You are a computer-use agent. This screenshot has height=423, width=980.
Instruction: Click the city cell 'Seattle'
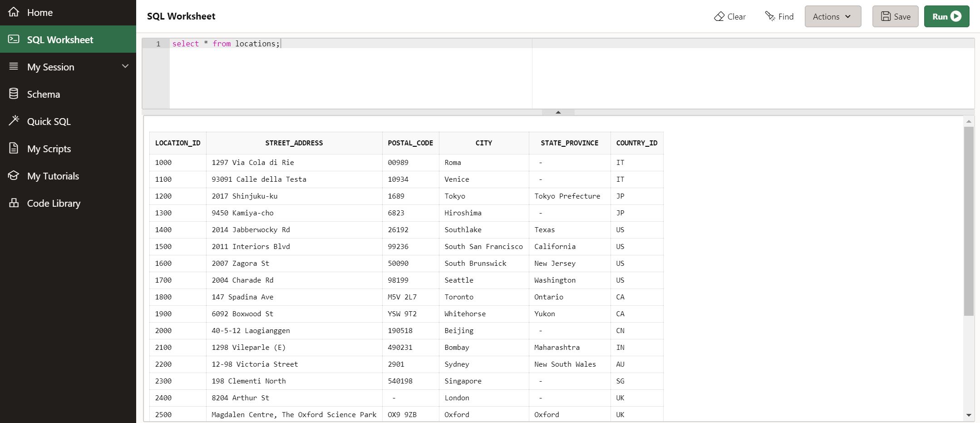pyautogui.click(x=484, y=280)
